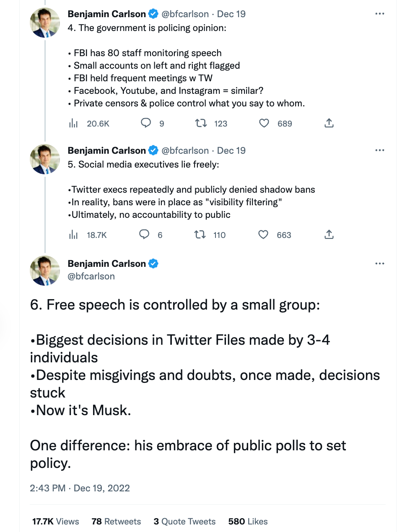Viewport: 410px width, 532px height.
Task: Share the tweet about FBI monitoring speech
Action: coord(329,123)
